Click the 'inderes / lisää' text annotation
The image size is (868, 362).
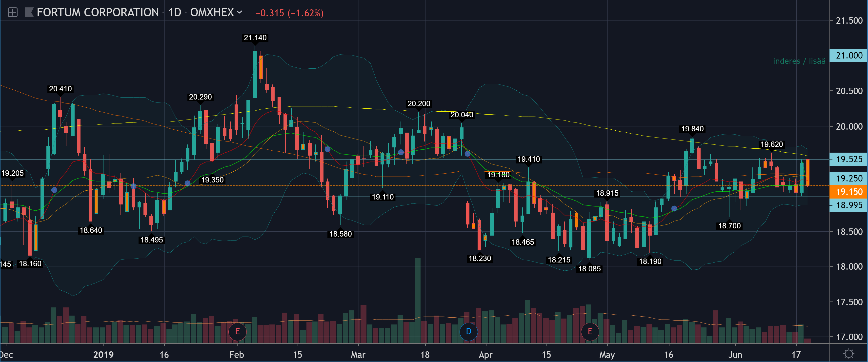[x=799, y=61]
